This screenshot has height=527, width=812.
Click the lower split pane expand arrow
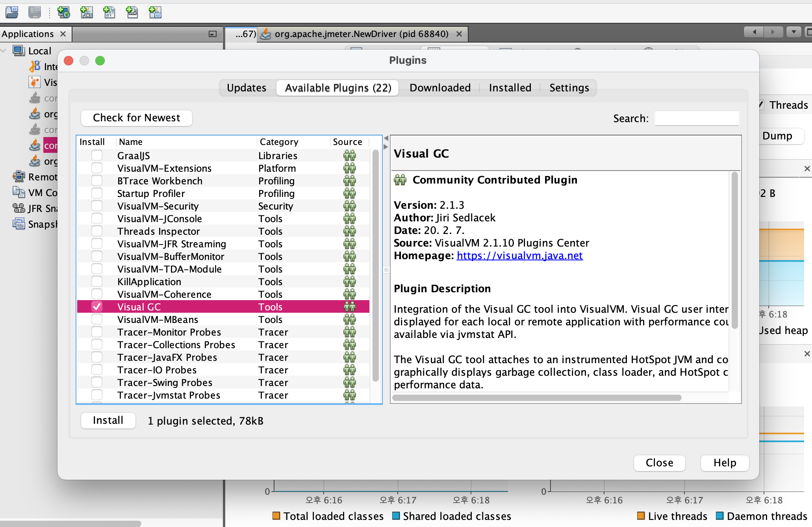point(386,147)
